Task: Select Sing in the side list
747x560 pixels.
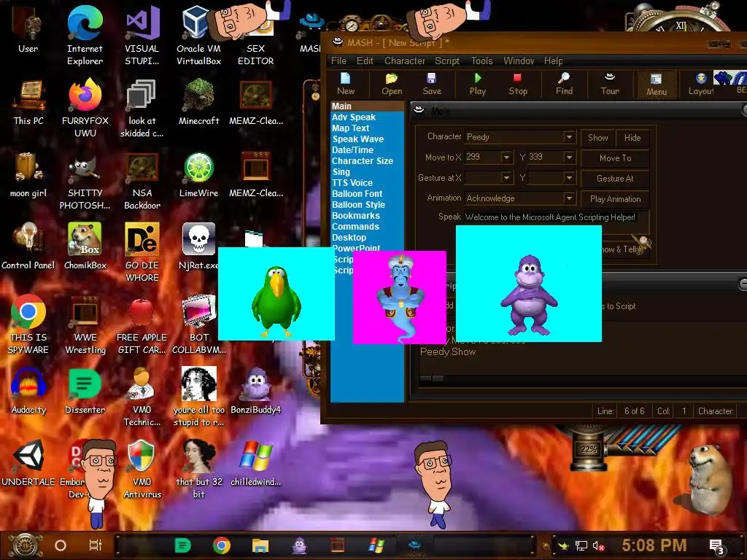Action: tap(368, 172)
